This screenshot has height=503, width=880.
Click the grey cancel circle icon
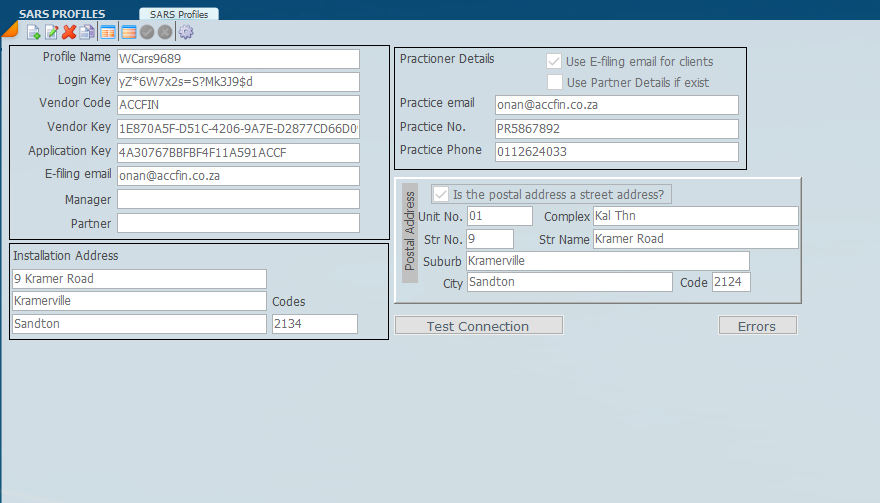(x=165, y=32)
